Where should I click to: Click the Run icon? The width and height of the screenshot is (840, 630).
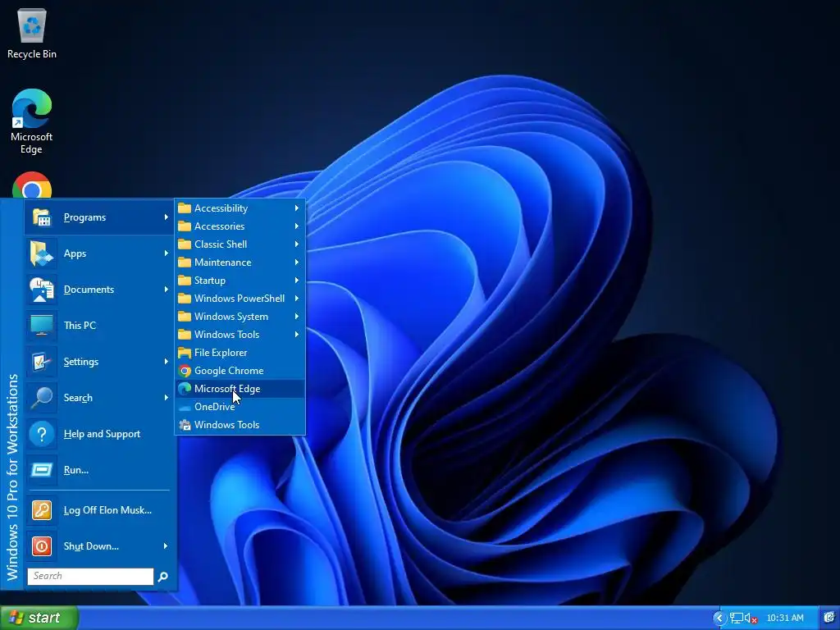pos(41,470)
